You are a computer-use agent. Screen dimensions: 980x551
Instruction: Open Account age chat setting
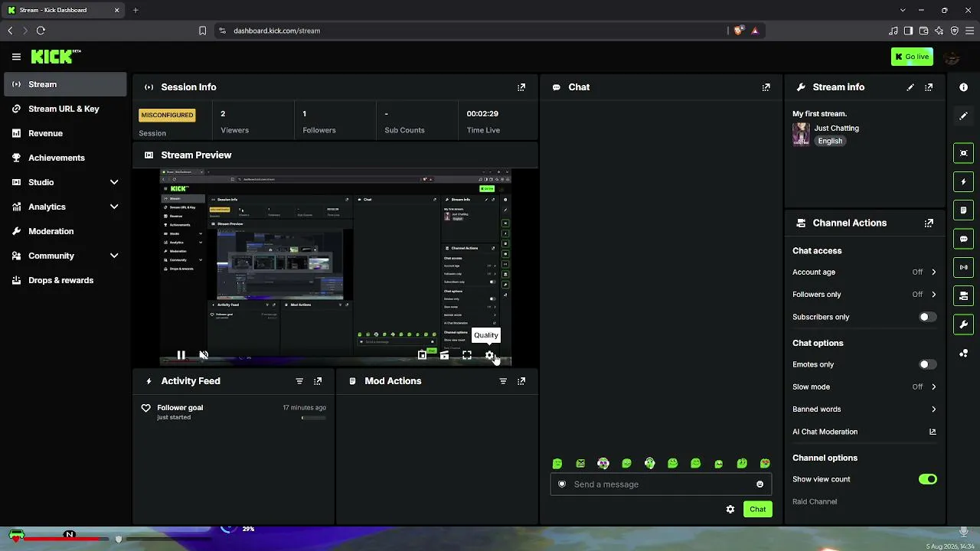[864, 272]
